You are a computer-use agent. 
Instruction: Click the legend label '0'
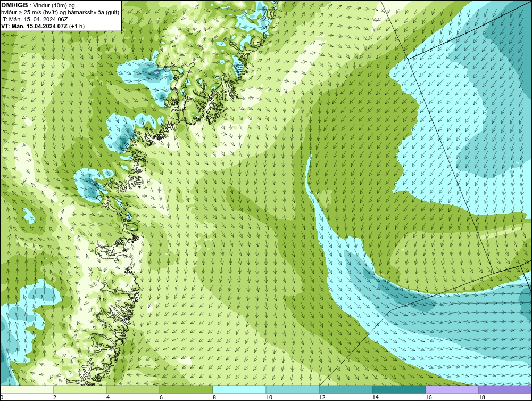(2, 397)
